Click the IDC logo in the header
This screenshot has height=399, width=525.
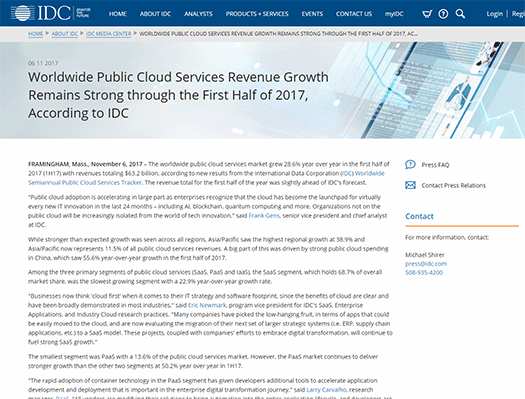[x=51, y=13]
